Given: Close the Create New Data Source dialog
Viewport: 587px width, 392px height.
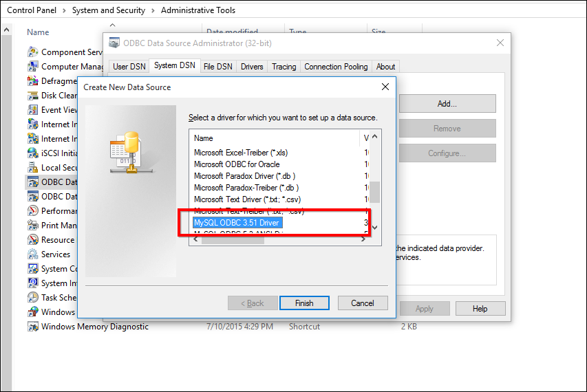Looking at the screenshot, I should pyautogui.click(x=385, y=87).
